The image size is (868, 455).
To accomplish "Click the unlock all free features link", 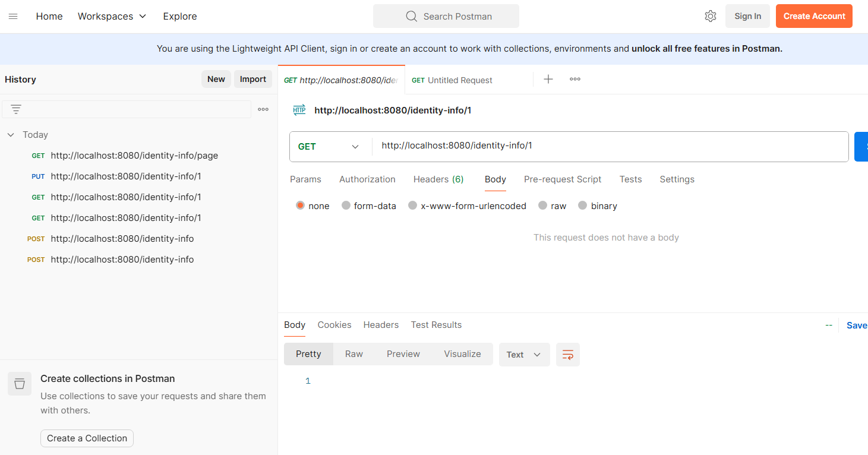I will pos(706,49).
